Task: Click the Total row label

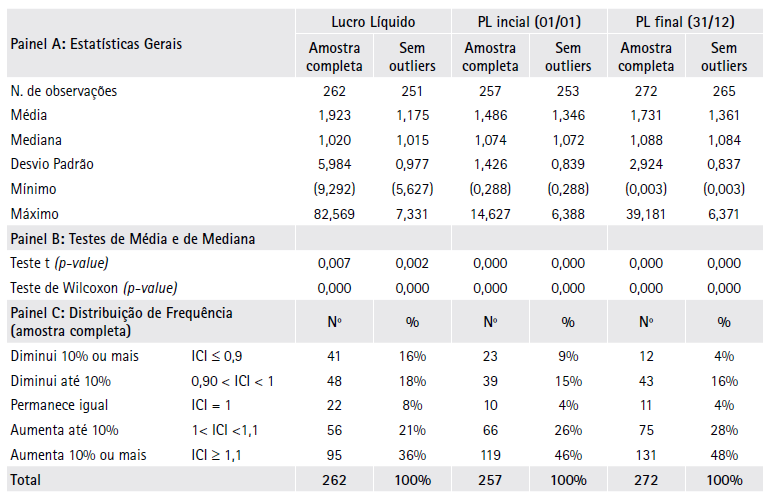Action: click(x=27, y=479)
